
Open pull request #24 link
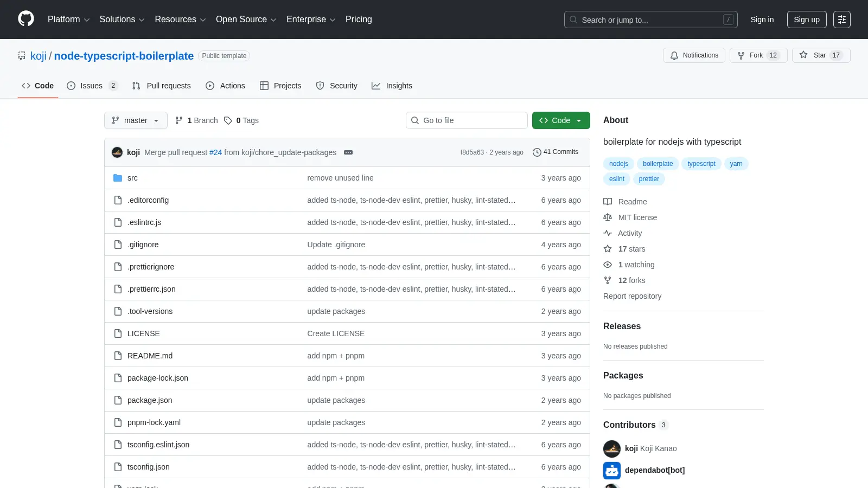(x=215, y=152)
